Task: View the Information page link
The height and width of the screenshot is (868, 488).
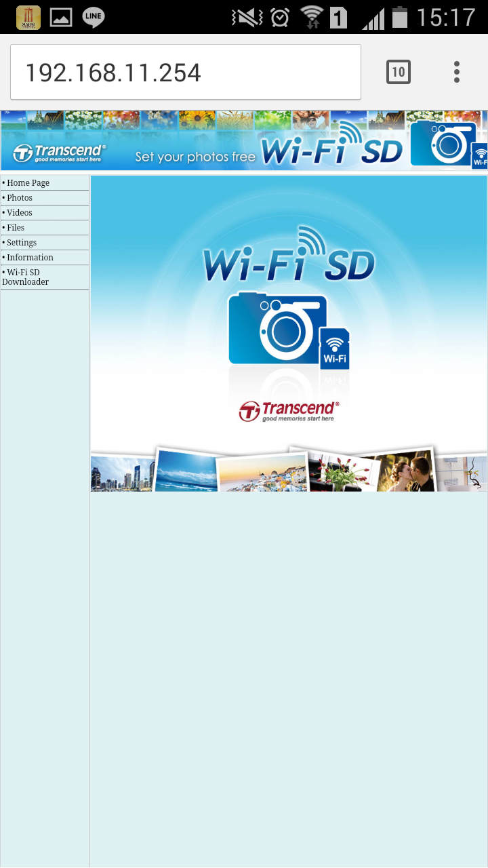Action: (x=30, y=258)
